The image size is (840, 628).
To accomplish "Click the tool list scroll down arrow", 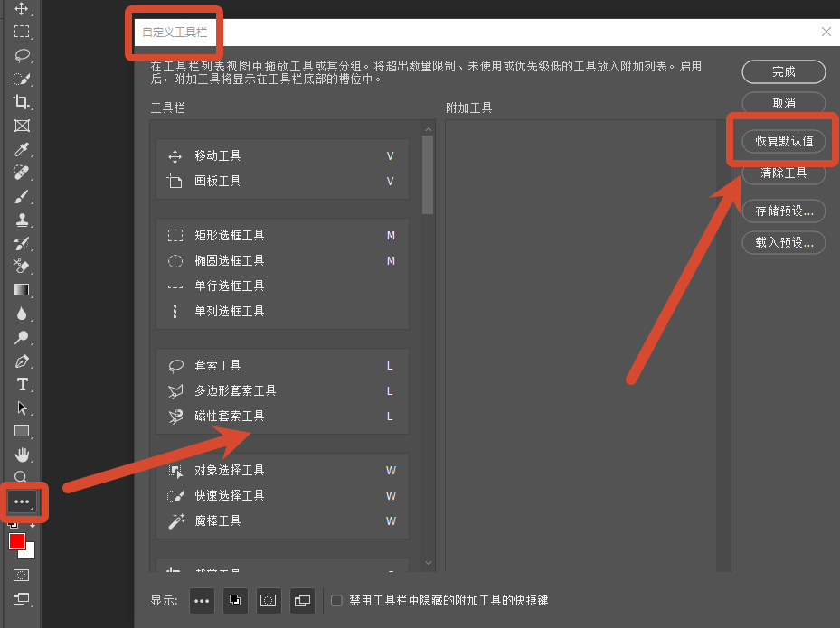I will click(428, 563).
